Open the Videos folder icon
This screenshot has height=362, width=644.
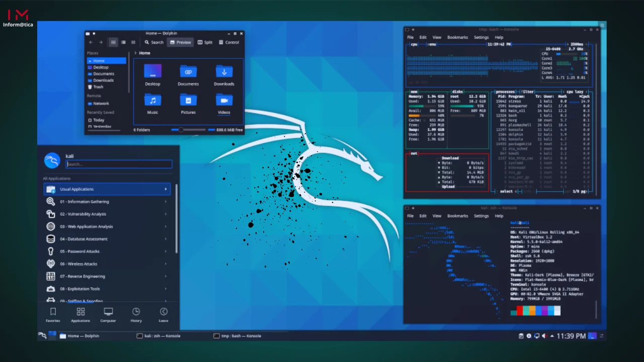(x=224, y=100)
